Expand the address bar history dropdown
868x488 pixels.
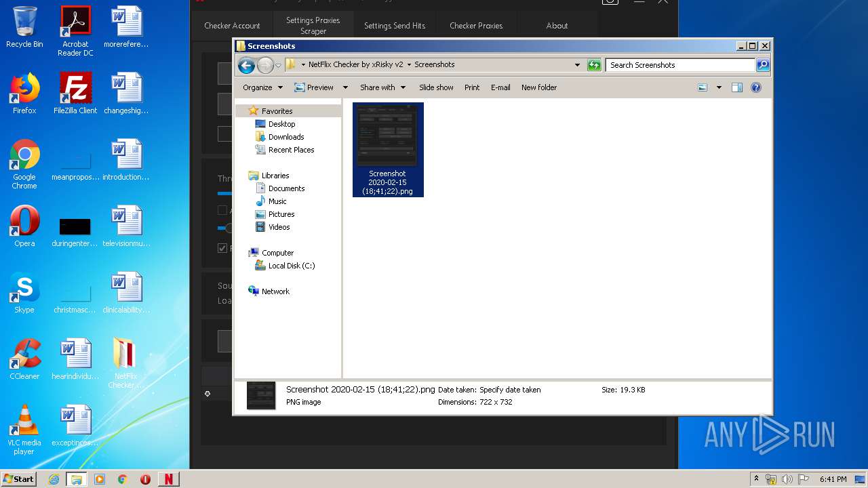577,65
